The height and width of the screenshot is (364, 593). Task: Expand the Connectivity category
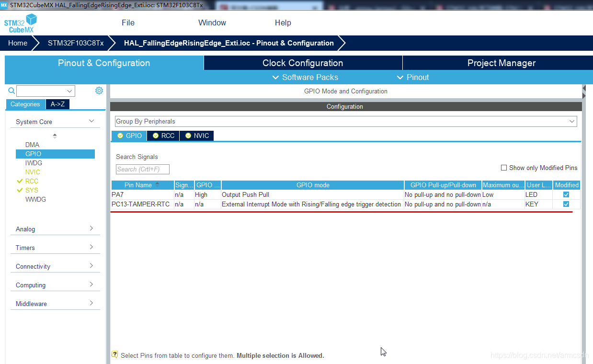(x=55, y=266)
